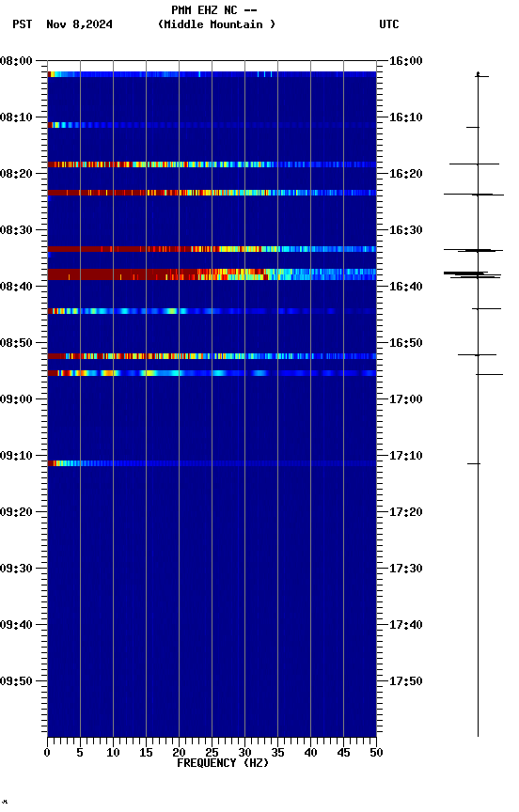Screen dimensions: 519x812
Task: Click the spectrogram event band at 08:33
Action: [x=212, y=249]
